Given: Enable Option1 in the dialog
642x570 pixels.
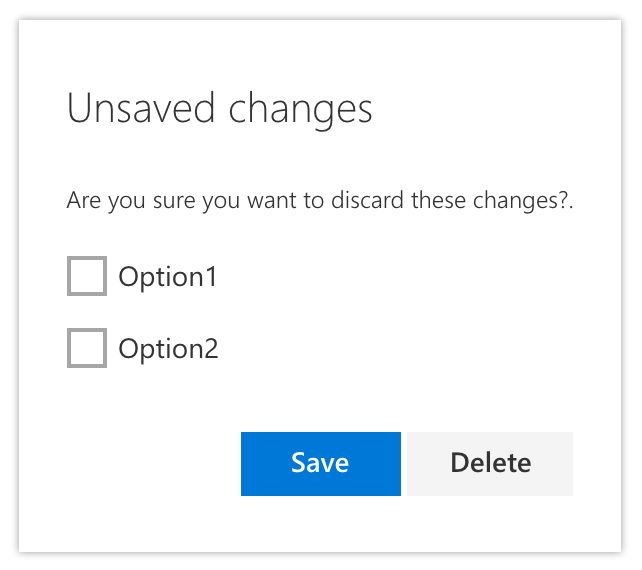Looking at the screenshot, I should click(x=87, y=276).
